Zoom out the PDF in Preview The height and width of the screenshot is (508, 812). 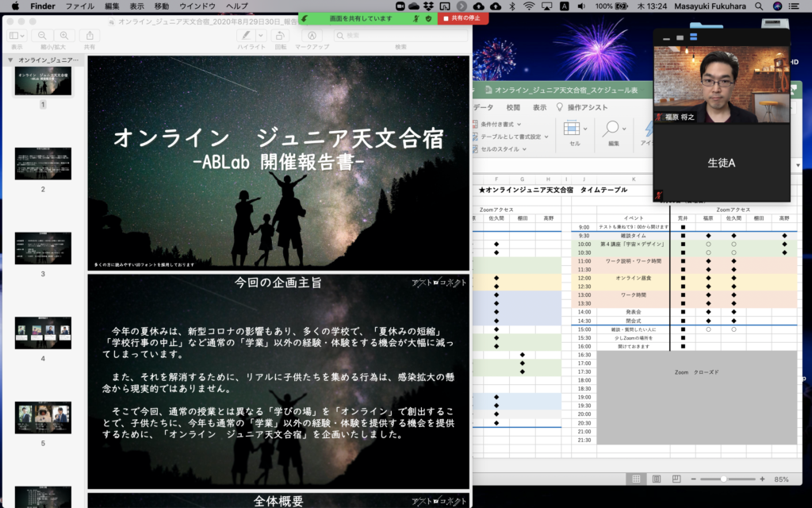tap(42, 35)
